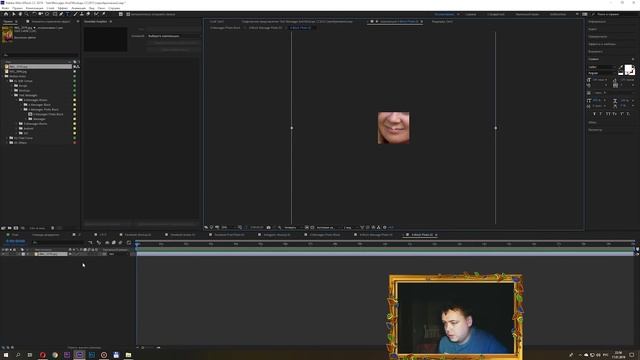Switch to the 4.Block Photo 01 timeline tab
Screen dimensions: 640x360
pos(422,235)
